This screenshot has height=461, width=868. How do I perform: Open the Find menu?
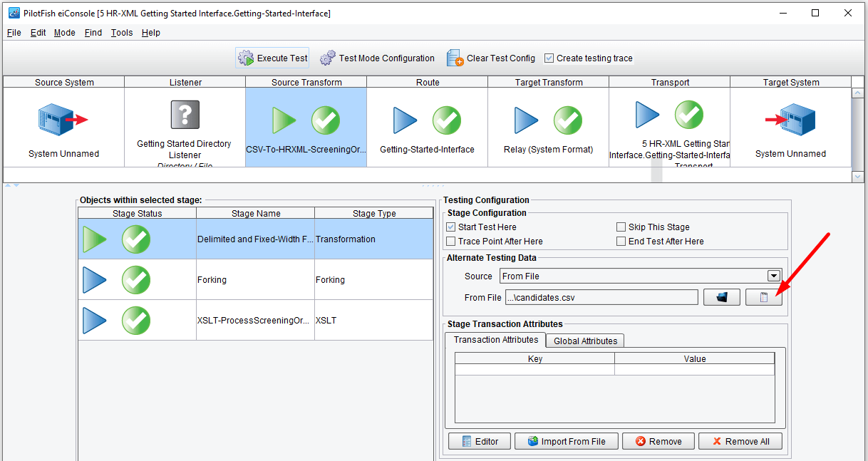click(x=93, y=33)
